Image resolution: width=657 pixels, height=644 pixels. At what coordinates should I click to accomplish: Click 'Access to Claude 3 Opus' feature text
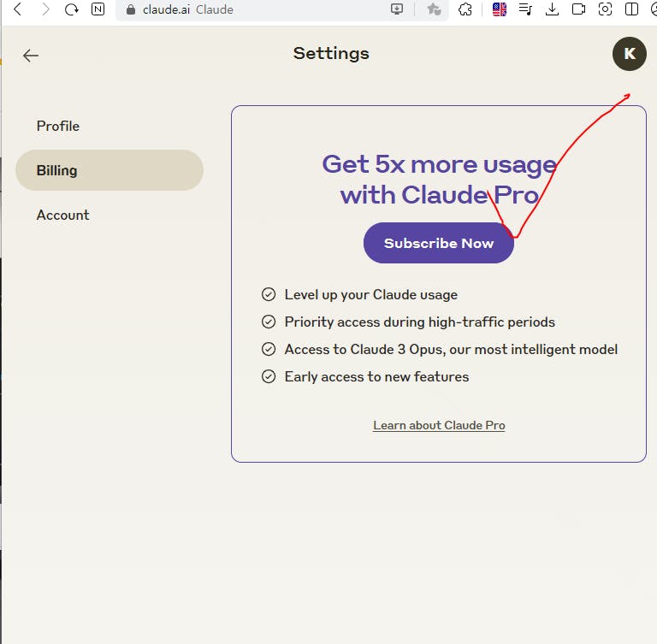tap(451, 349)
